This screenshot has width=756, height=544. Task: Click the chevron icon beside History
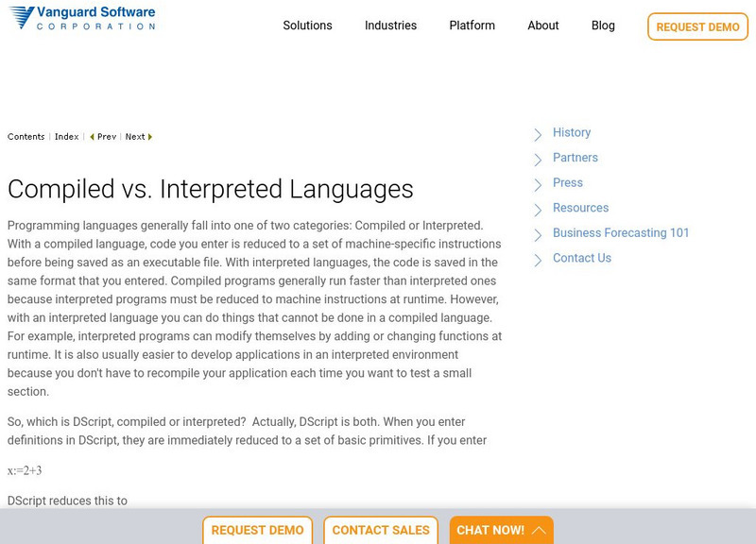coord(538,134)
